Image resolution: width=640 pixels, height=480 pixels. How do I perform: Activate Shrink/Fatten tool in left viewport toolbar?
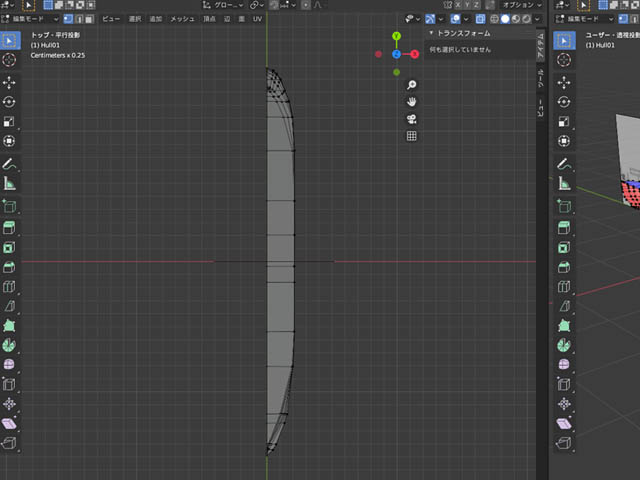9,404
